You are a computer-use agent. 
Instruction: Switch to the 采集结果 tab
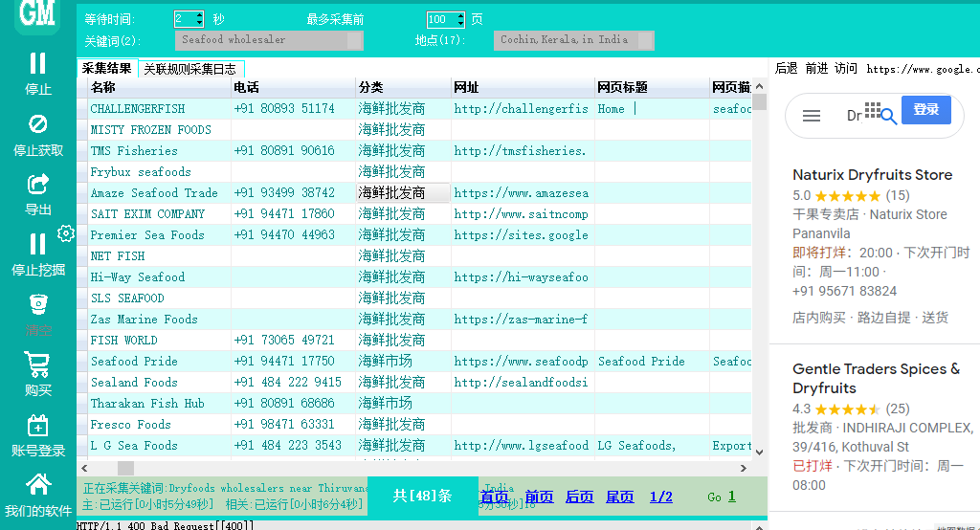[106, 69]
